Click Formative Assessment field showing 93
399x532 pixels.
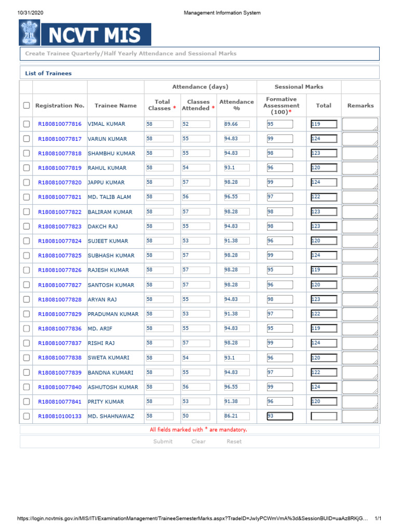280,416
